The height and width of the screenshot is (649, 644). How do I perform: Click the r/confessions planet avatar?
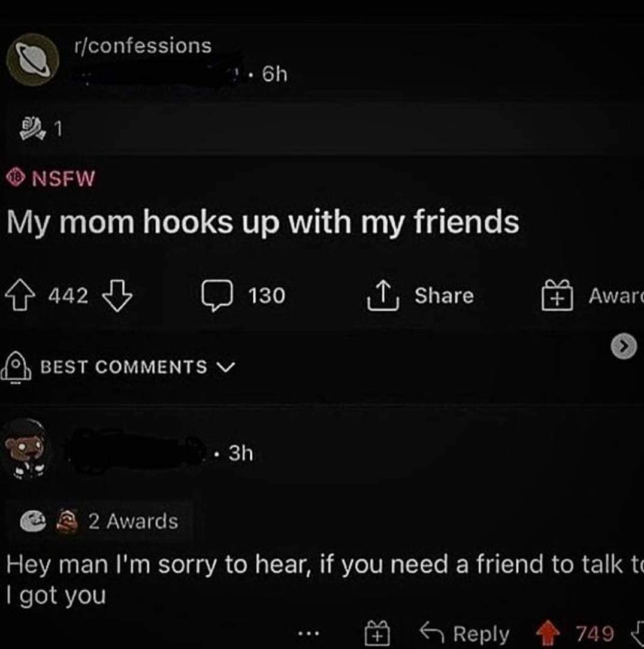[x=33, y=60]
